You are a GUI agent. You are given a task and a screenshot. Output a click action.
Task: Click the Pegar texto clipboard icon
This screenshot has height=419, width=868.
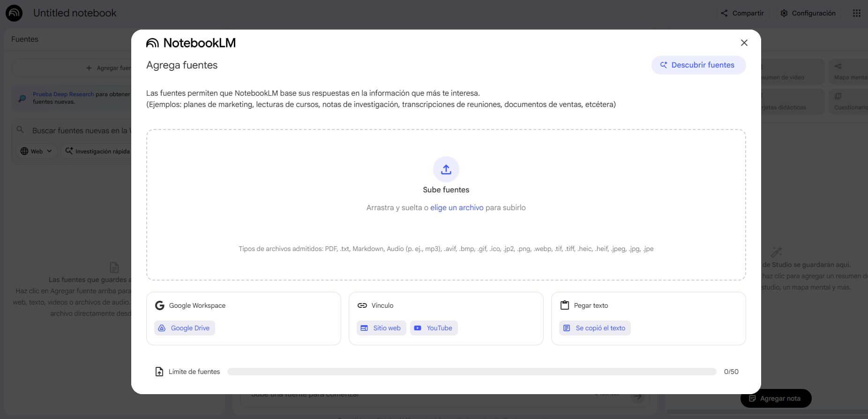565,305
